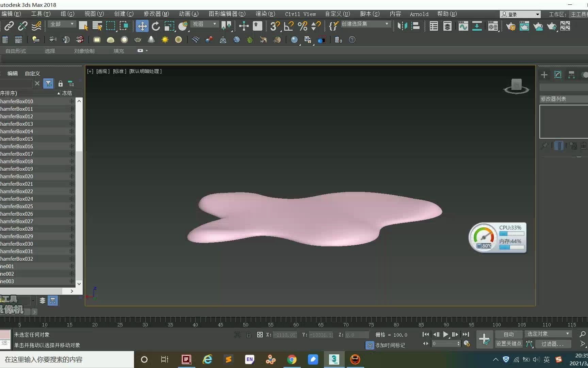The width and height of the screenshot is (588, 368).
Task: Toggle Angle Snap on
Action: tap(288, 26)
